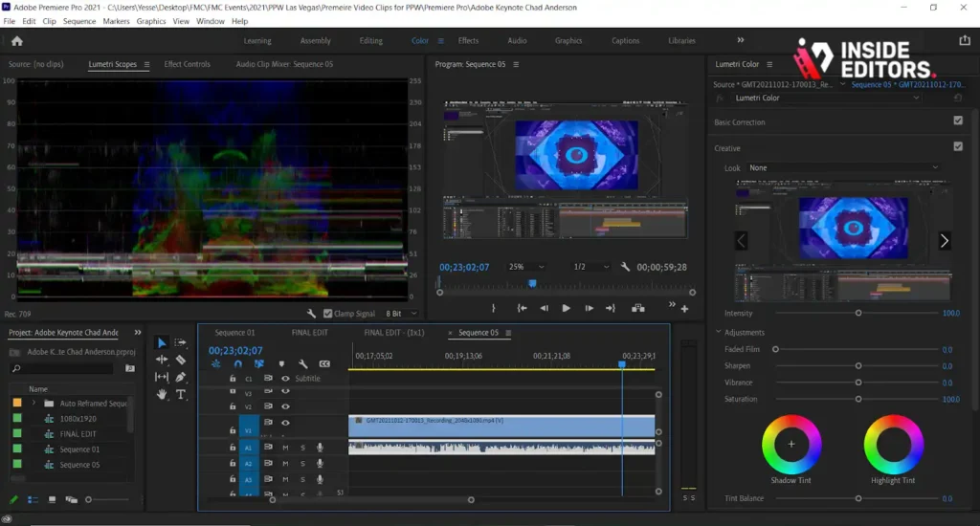Expand Project panel overflow tabs
980x526 pixels.
pyautogui.click(x=138, y=333)
